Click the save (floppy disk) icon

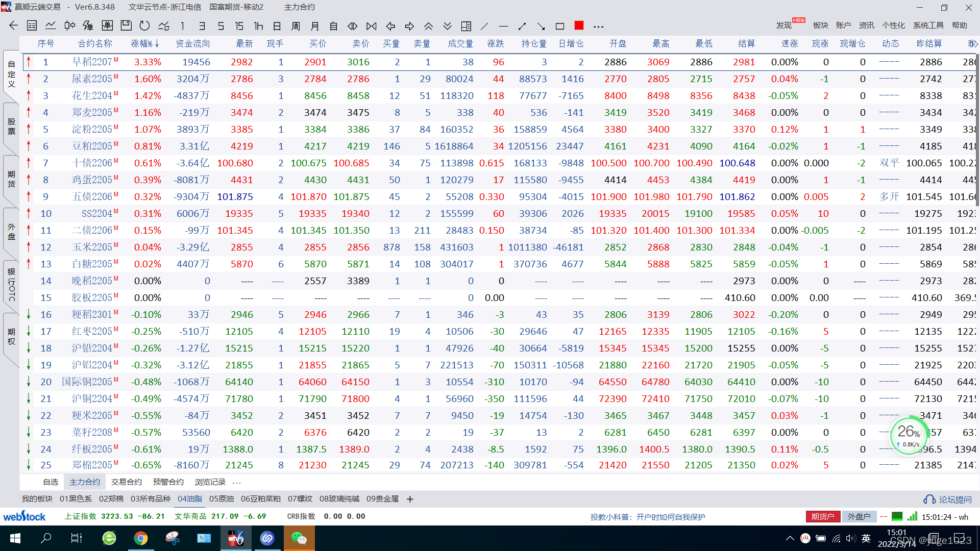coord(126,26)
